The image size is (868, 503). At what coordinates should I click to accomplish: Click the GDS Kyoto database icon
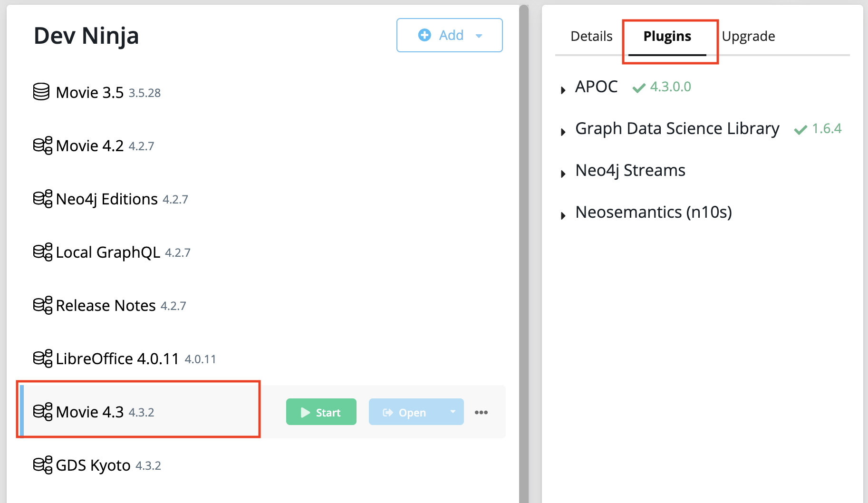[x=42, y=465]
